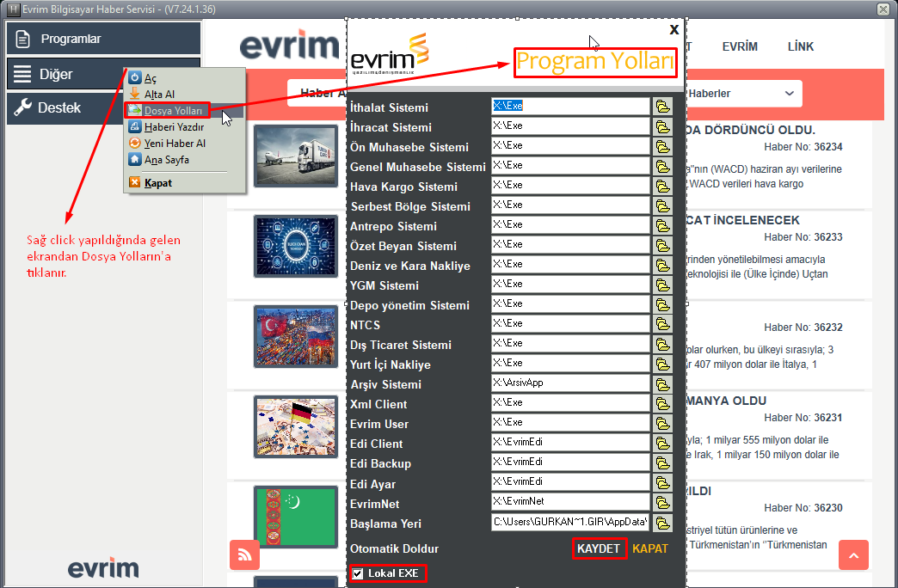Click the scroll-to-top arrow button
898x588 pixels.
tap(853, 554)
